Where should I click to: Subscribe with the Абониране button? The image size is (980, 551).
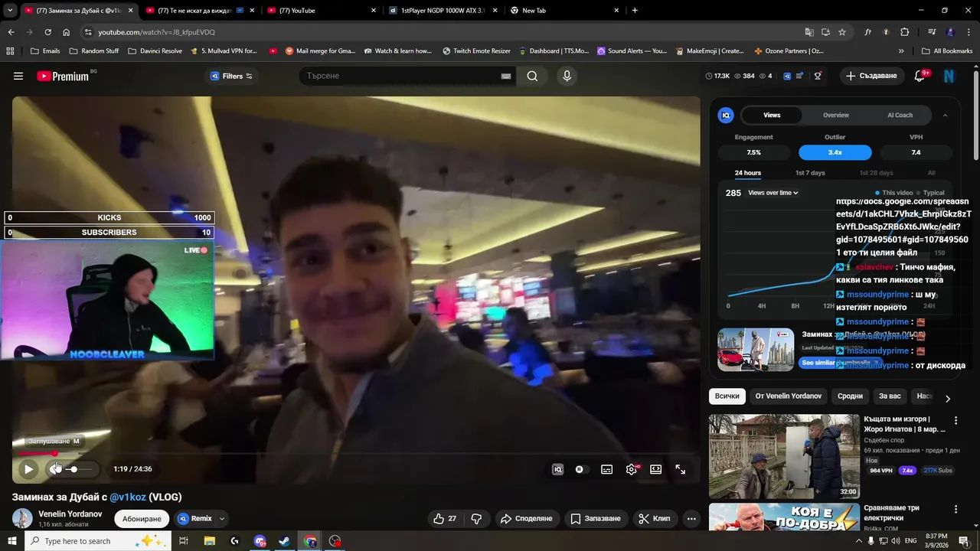click(142, 519)
